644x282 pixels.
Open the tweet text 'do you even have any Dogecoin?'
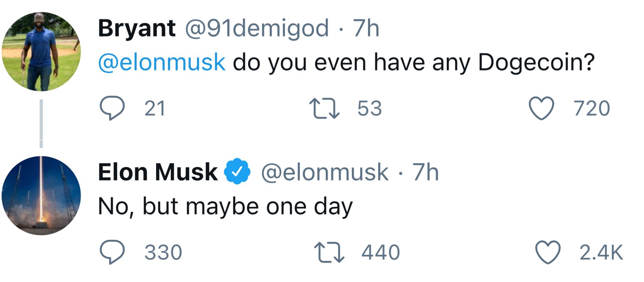tap(414, 62)
